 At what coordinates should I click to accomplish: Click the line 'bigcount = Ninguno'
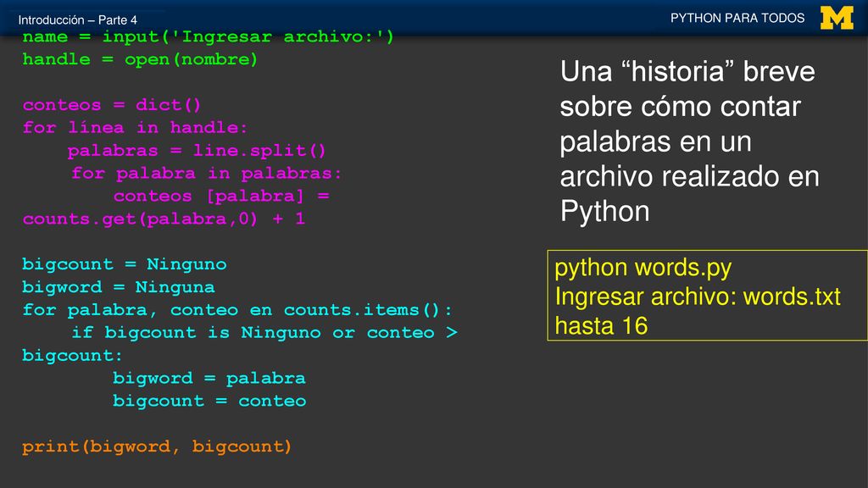[125, 264]
